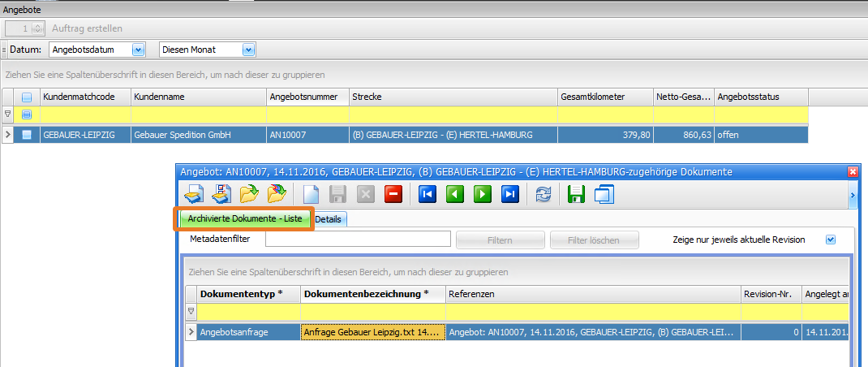Screen dimensions: 868x367
Task: Go to the previous record
Action: [455, 194]
